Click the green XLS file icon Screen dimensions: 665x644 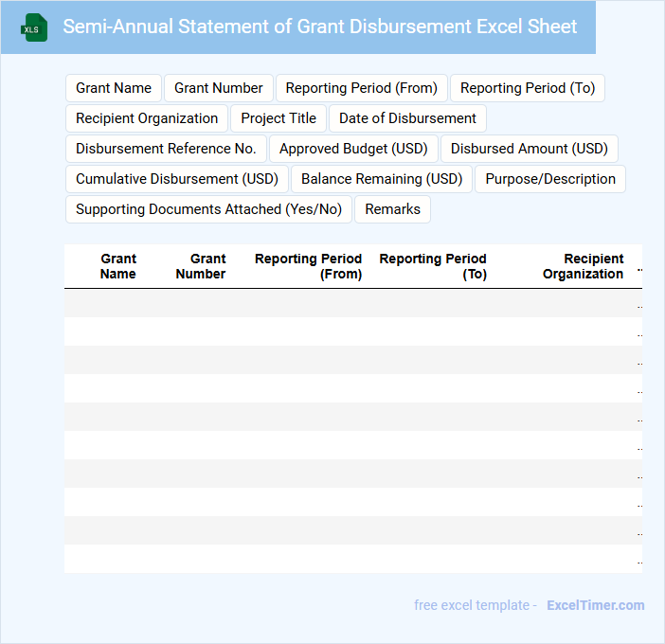[34, 27]
